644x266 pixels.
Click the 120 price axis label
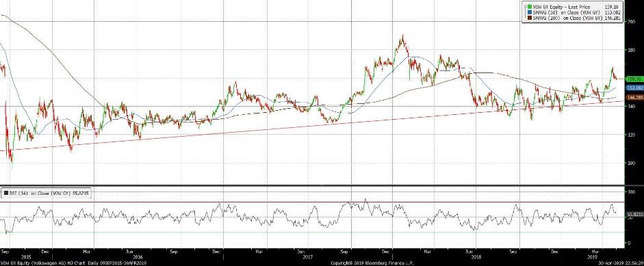631,135
